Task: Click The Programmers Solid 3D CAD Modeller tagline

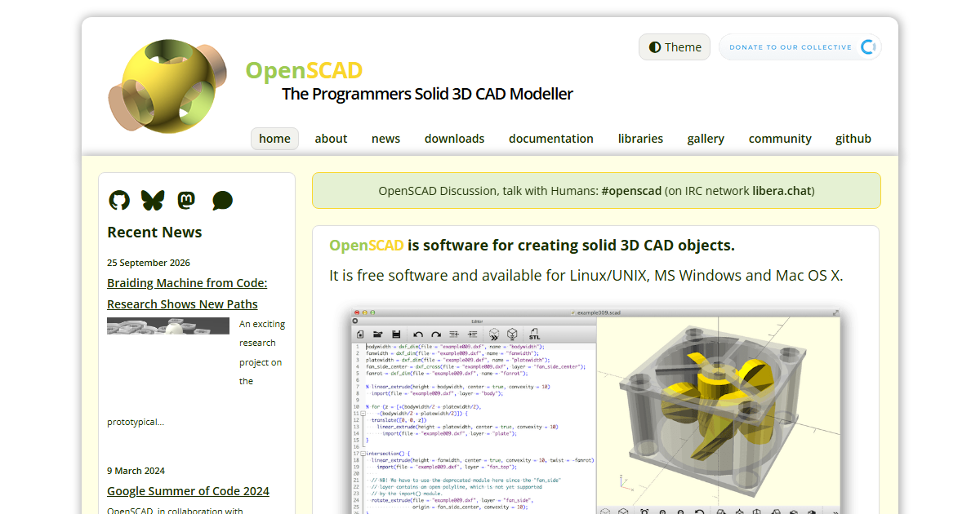Action: point(427,94)
